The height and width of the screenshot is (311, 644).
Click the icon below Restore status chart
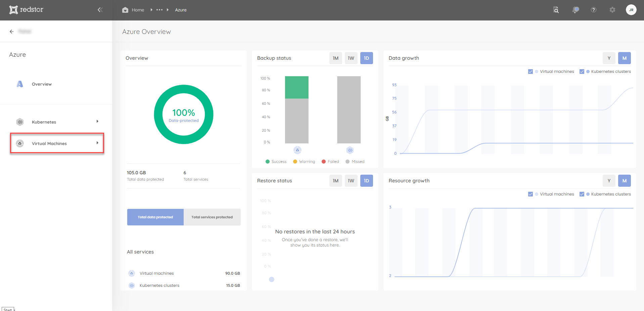pyautogui.click(x=272, y=279)
